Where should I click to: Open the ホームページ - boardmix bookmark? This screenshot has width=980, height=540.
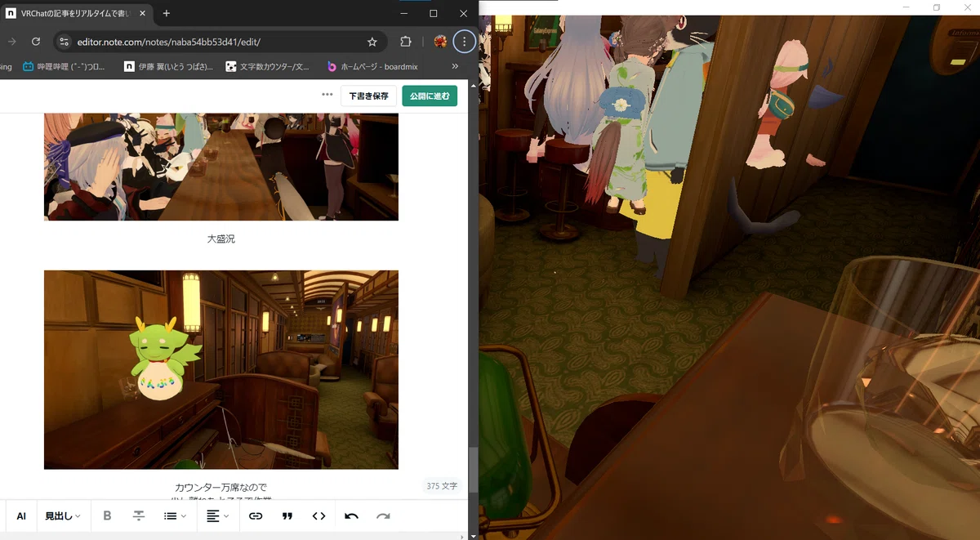click(374, 67)
